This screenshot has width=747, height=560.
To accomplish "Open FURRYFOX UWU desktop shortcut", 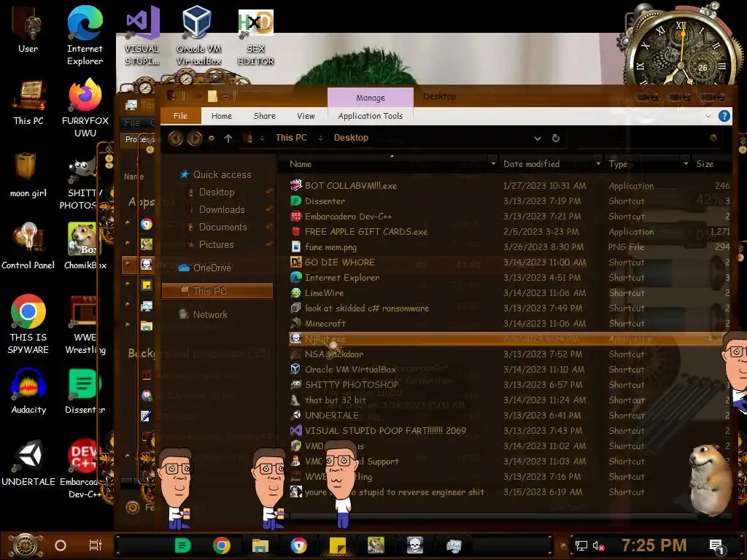I will click(x=85, y=107).
